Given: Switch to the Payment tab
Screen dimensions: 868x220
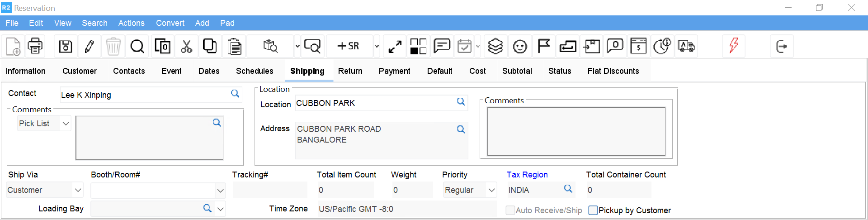Looking at the screenshot, I should (394, 71).
